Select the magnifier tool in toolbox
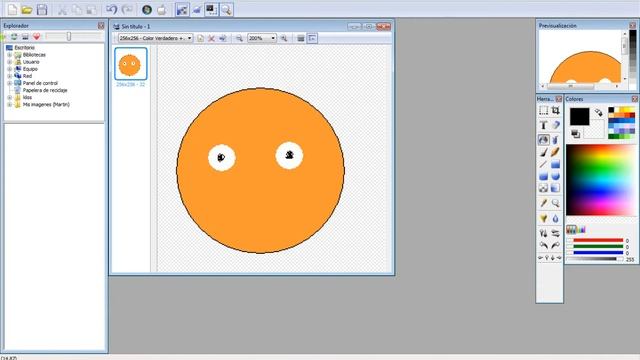 (x=556, y=203)
